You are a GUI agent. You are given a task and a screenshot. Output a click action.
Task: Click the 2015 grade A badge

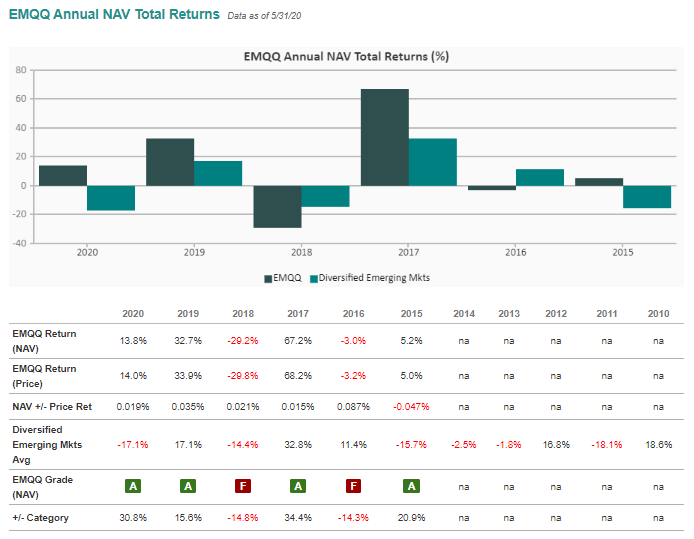pyautogui.click(x=412, y=486)
